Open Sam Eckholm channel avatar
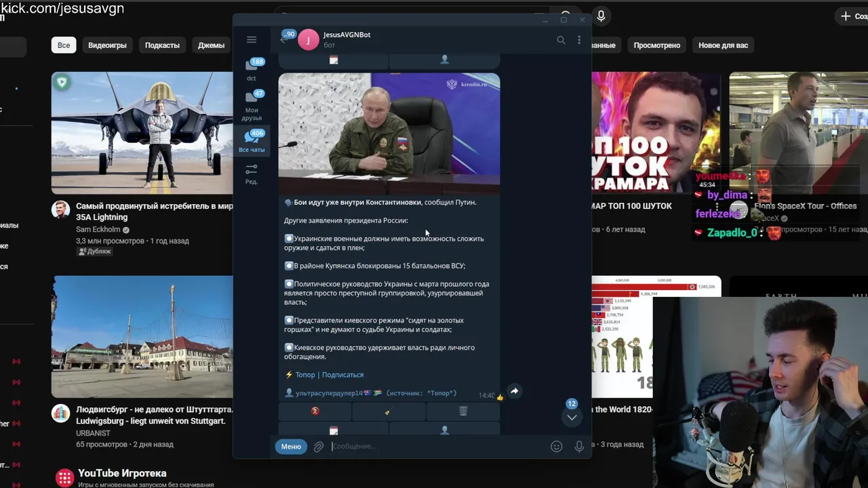This screenshot has height=488, width=868. [x=61, y=209]
